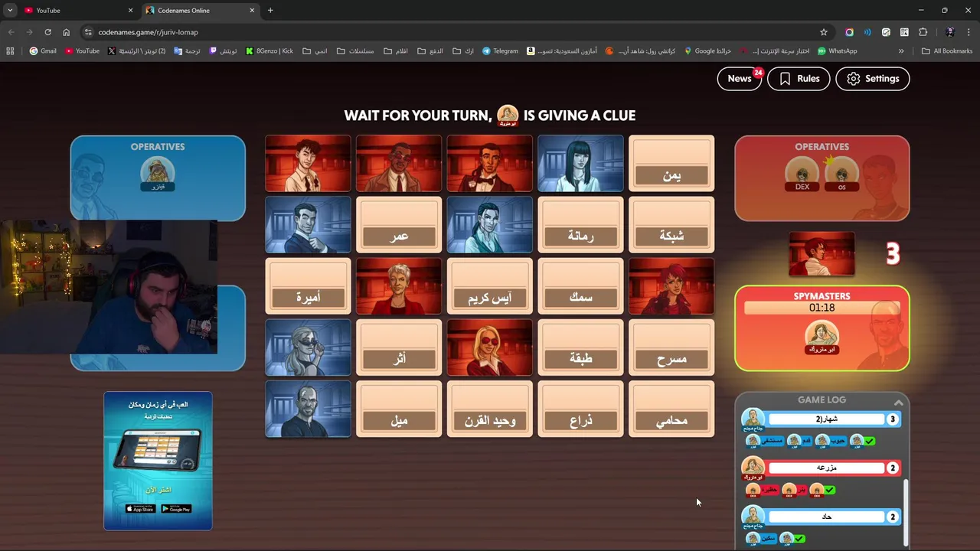Go back to previous page
This screenshot has width=980, height=551.
pyautogui.click(x=11, y=32)
